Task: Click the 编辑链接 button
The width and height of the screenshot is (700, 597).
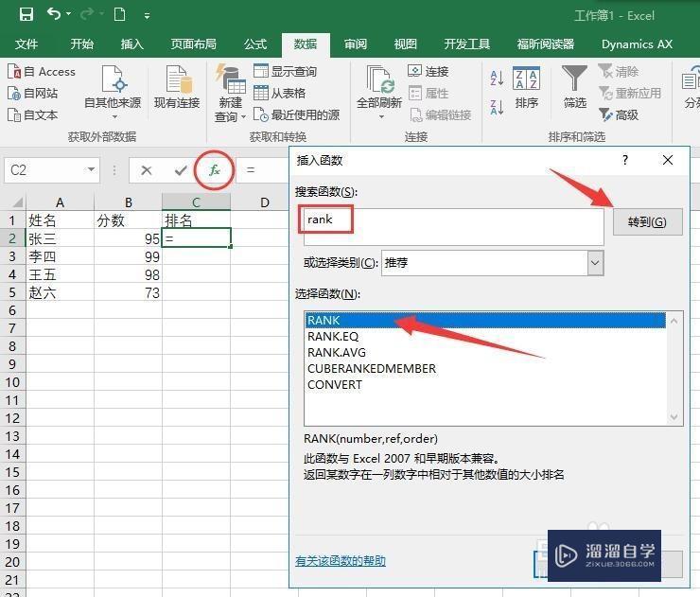Action: 441,114
